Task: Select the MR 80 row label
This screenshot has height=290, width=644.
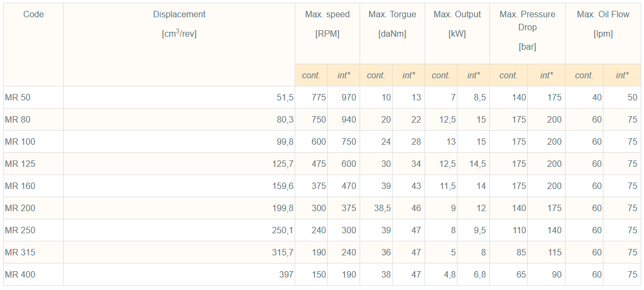Action: (18, 120)
